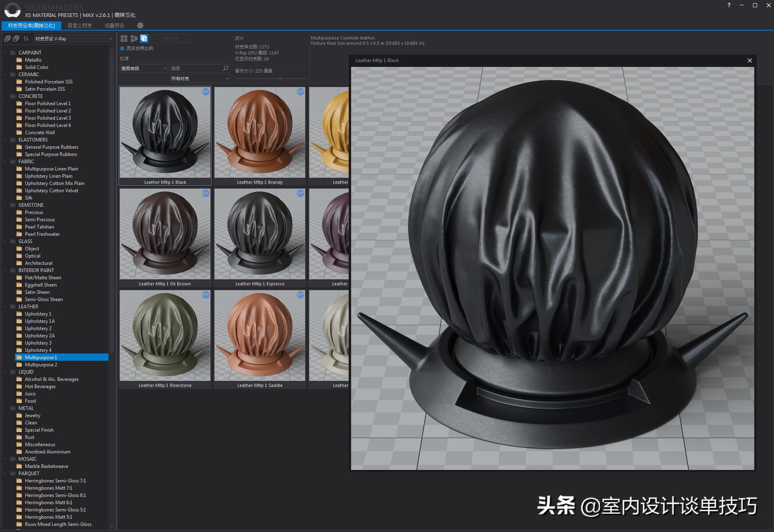The width and height of the screenshot is (774, 532).
Task: Click the search magnifier icon
Action: click(225, 69)
